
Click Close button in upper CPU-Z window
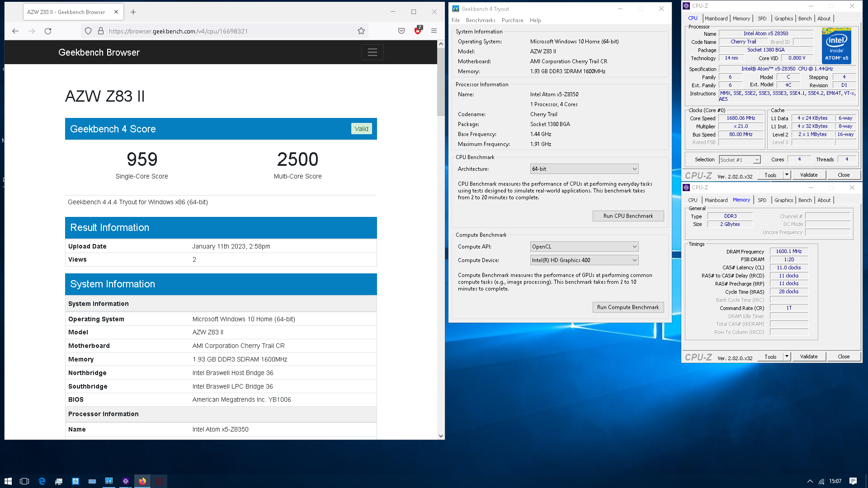844,175
